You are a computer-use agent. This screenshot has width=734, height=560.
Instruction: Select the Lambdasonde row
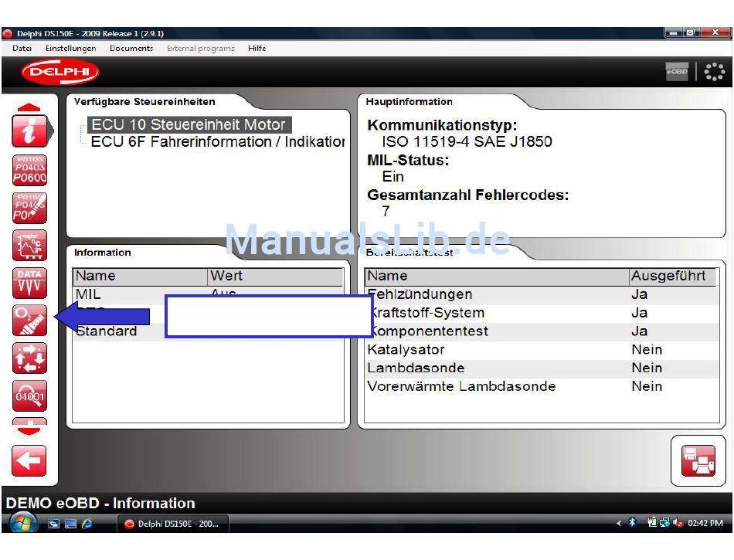coord(542,368)
